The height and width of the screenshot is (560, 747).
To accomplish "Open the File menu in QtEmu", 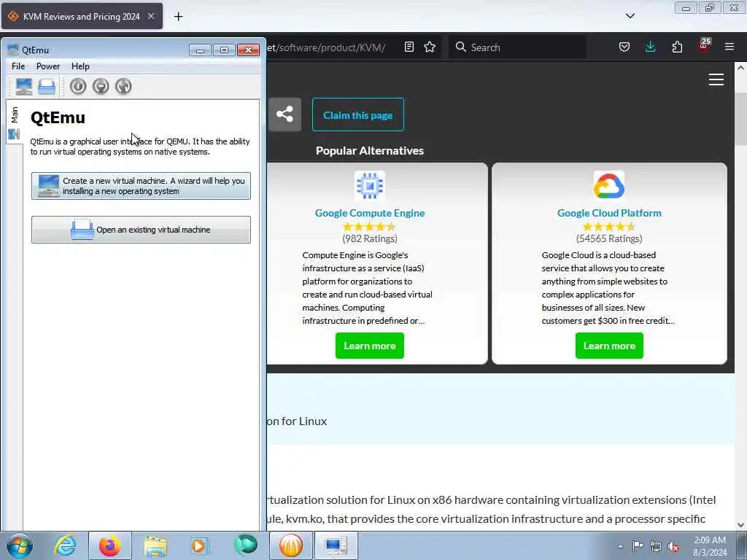I will point(18,66).
